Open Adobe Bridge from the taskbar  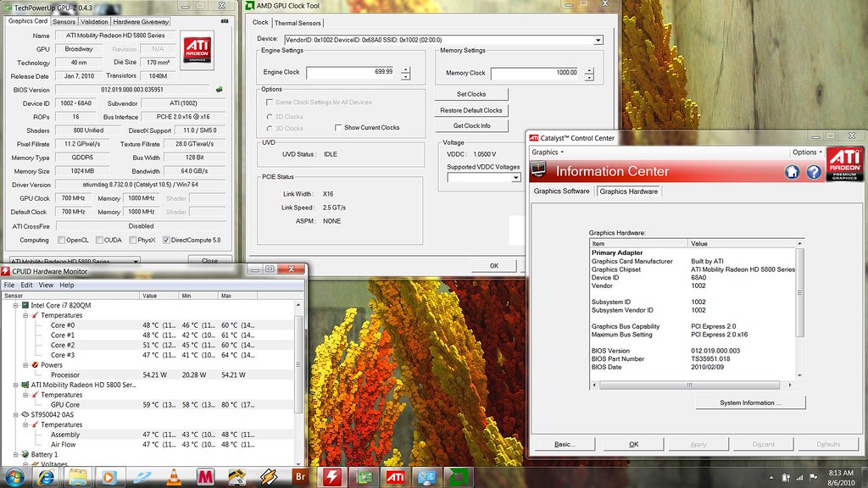coord(300,477)
